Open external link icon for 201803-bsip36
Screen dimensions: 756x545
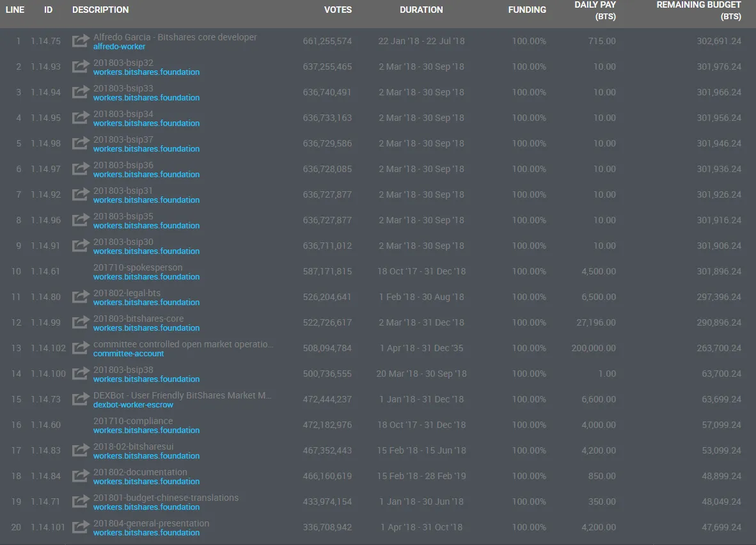[x=81, y=168]
